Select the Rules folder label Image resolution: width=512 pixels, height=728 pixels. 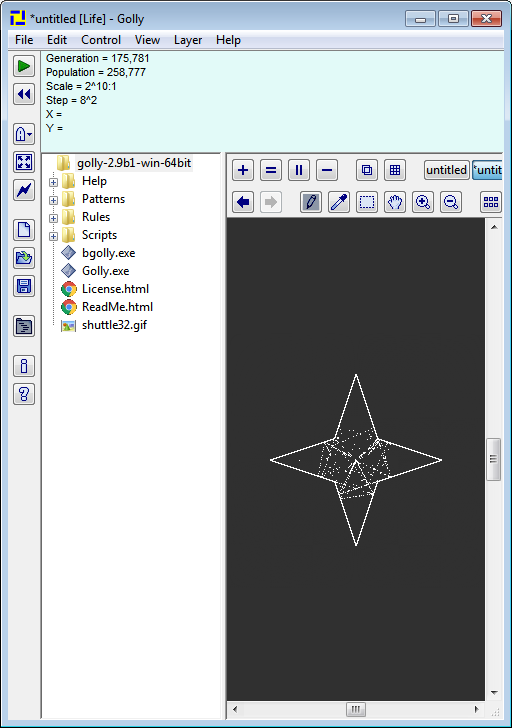(x=96, y=217)
